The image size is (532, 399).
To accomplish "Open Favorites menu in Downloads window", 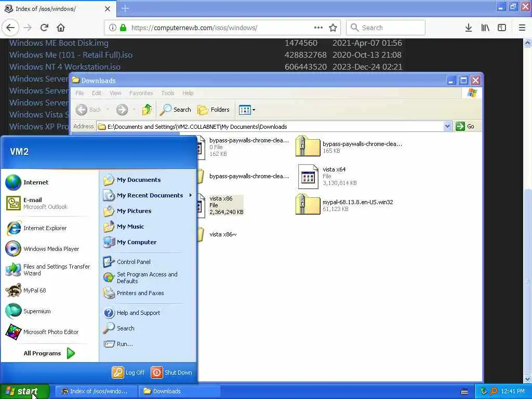I will [141, 93].
